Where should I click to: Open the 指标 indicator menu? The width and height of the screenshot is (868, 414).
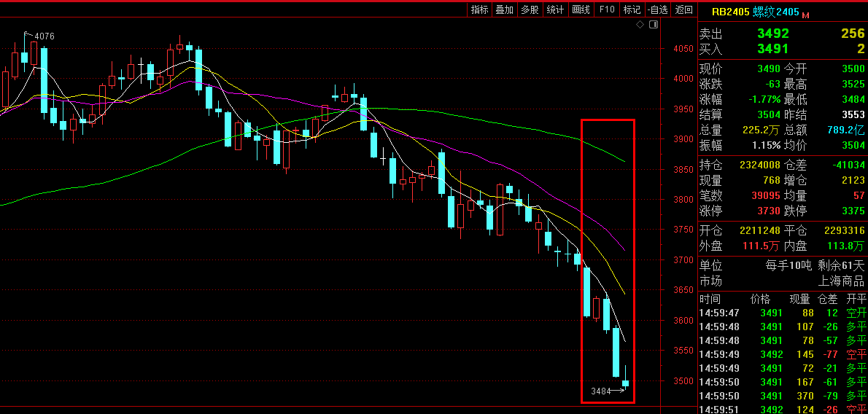[x=479, y=9]
